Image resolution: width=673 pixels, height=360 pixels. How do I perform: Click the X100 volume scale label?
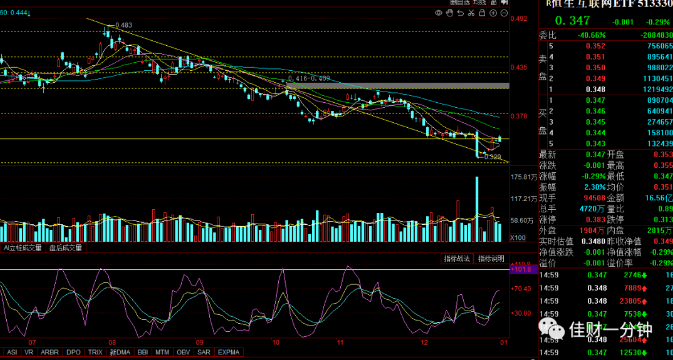(x=518, y=237)
